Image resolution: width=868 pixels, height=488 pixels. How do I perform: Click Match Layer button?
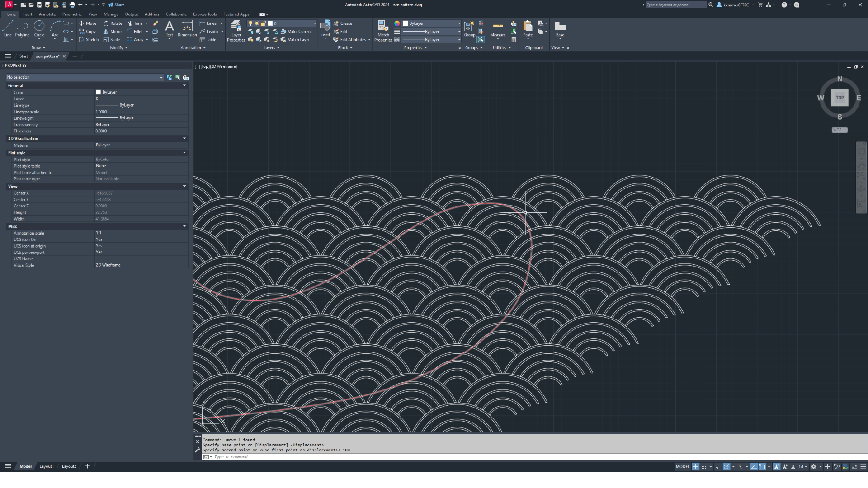click(x=295, y=39)
